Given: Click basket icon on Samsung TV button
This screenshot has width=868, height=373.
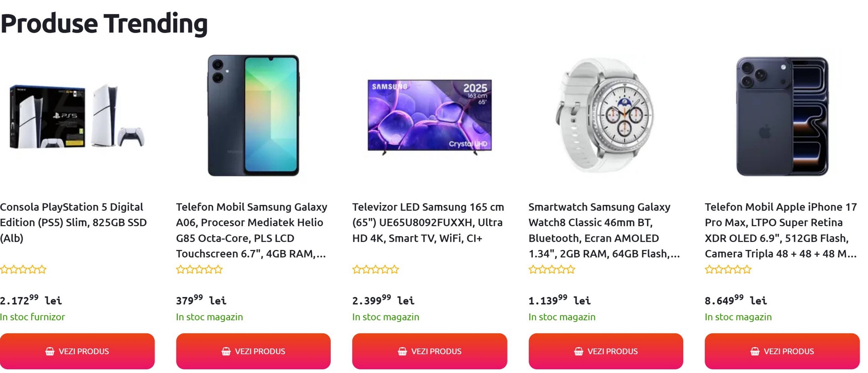Looking at the screenshot, I should (402, 351).
